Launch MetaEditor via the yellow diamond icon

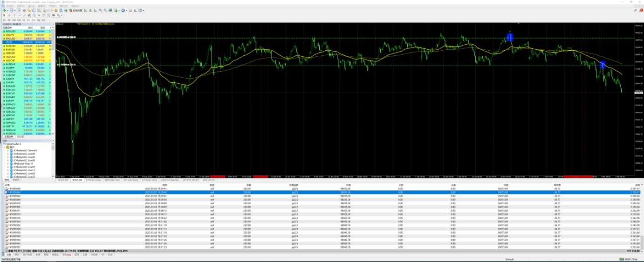[x=56, y=10]
